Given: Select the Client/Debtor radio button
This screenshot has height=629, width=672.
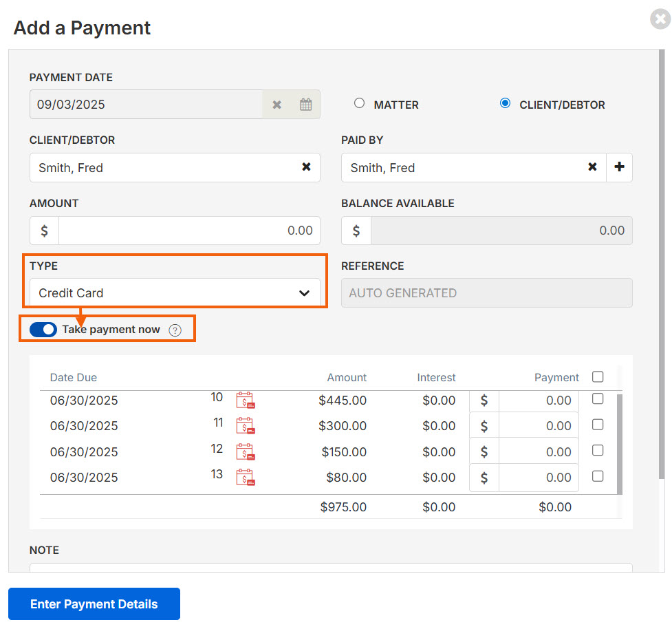Looking at the screenshot, I should [506, 103].
